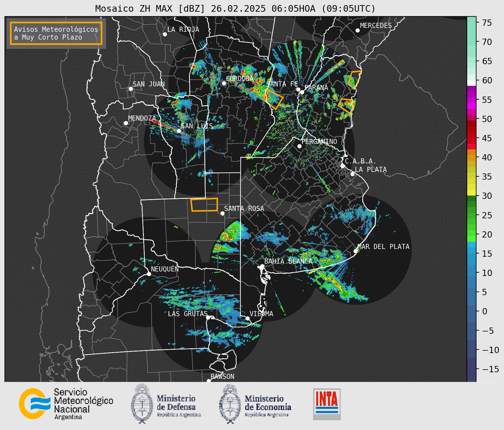Click the CORDOBA city label text

(x=240, y=79)
